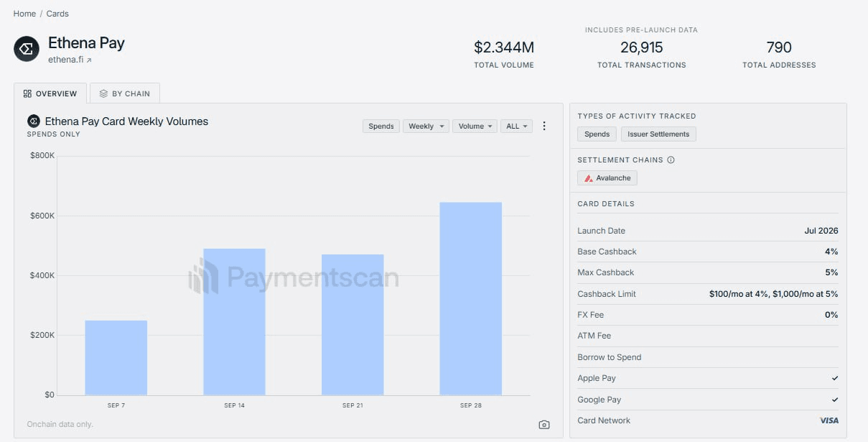
Task: Click the small Ethena icon beside chart title
Action: [x=33, y=121]
